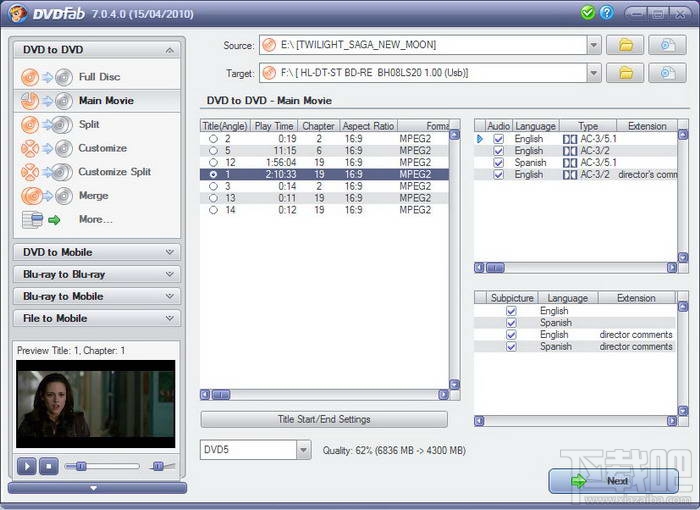Click the green checkmark status icon
This screenshot has width=700, height=510.
(588, 13)
